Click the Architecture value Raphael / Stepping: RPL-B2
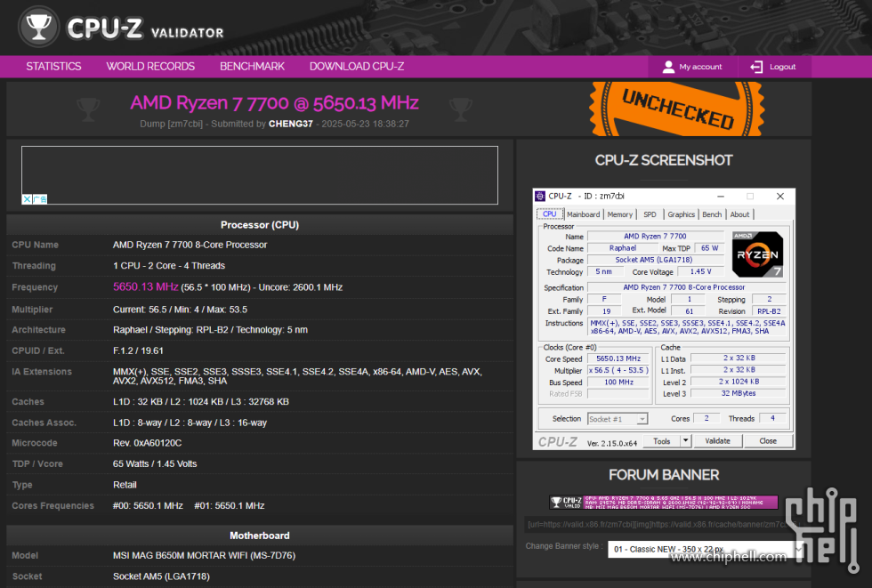Screen dimensions: 872x588 (210, 329)
